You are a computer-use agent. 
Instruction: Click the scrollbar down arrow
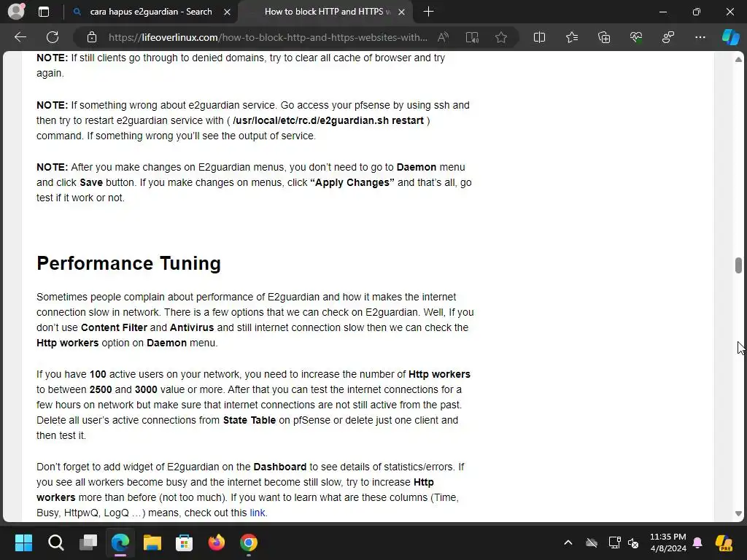click(x=738, y=513)
